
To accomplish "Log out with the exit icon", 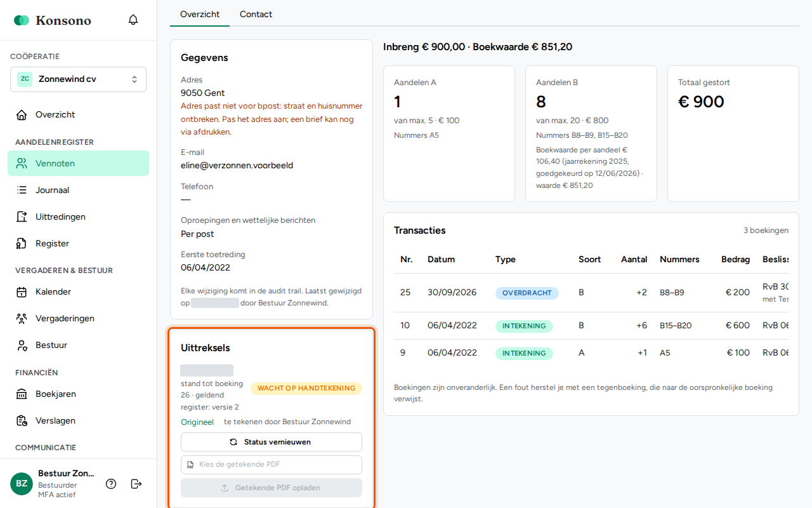I will click(x=136, y=484).
